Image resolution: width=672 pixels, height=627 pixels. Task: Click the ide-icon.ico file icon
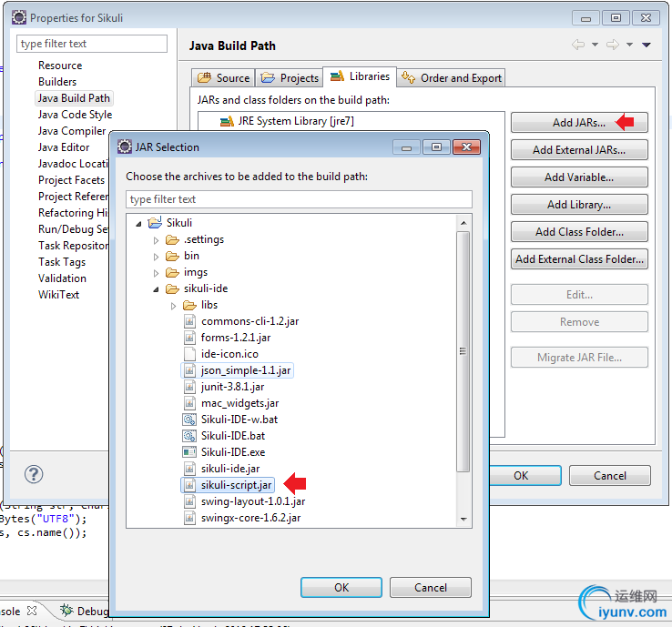[x=189, y=354]
